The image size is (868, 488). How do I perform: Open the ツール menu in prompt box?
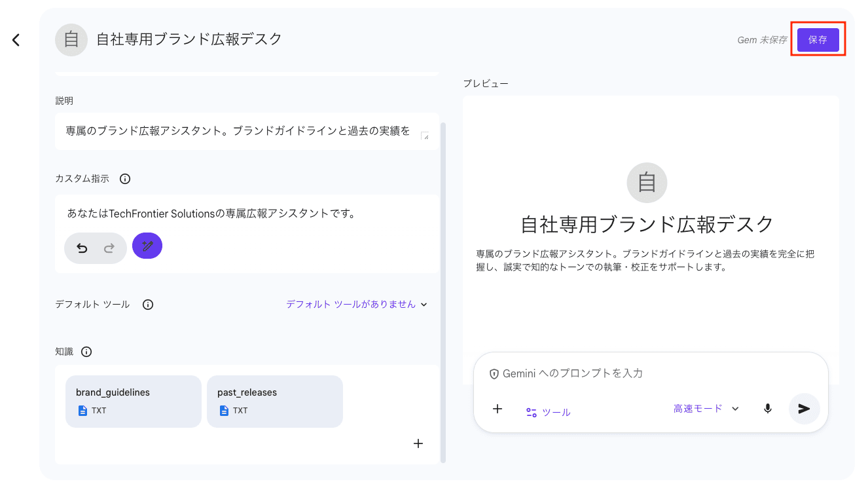coord(549,412)
